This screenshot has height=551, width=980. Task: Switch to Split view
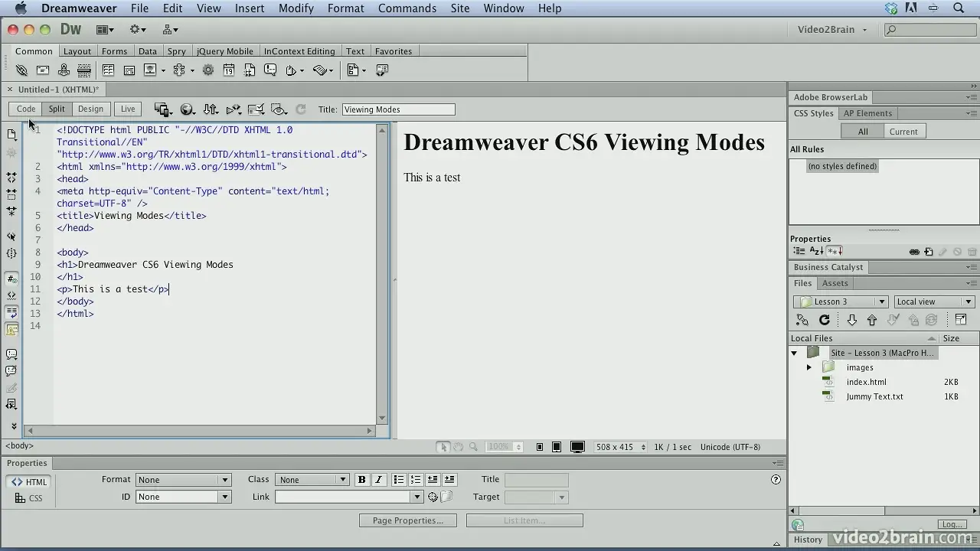[57, 109]
